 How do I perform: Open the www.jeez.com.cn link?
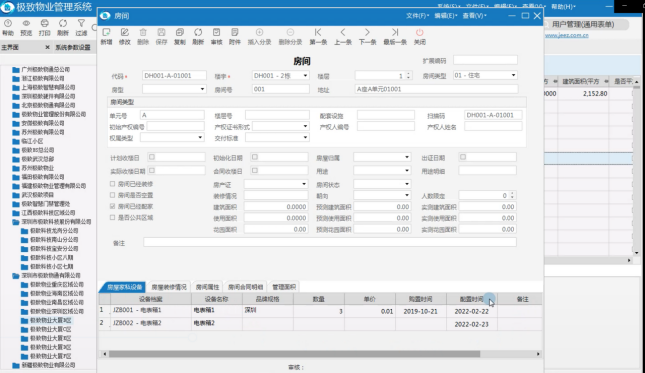(x=567, y=35)
